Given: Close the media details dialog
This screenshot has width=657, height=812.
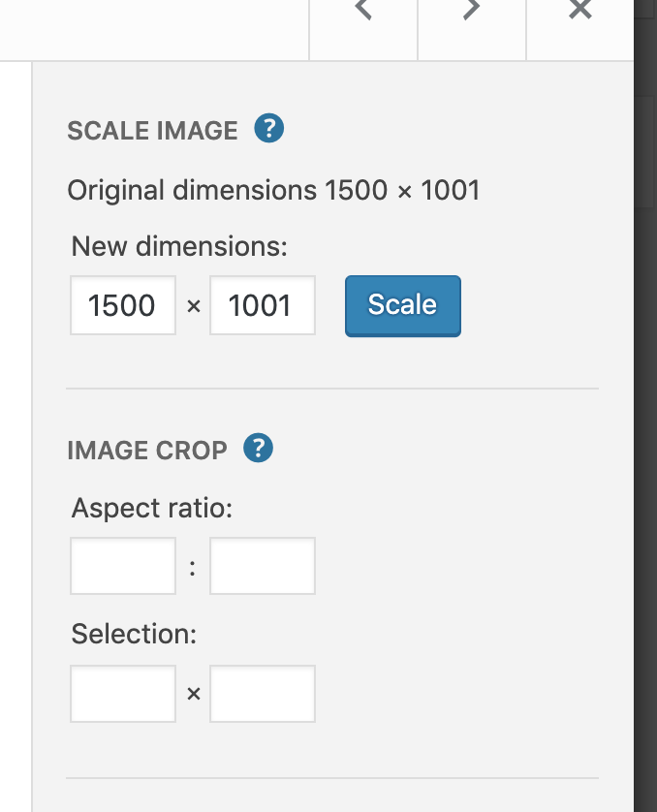Looking at the screenshot, I should pyautogui.click(x=579, y=12).
